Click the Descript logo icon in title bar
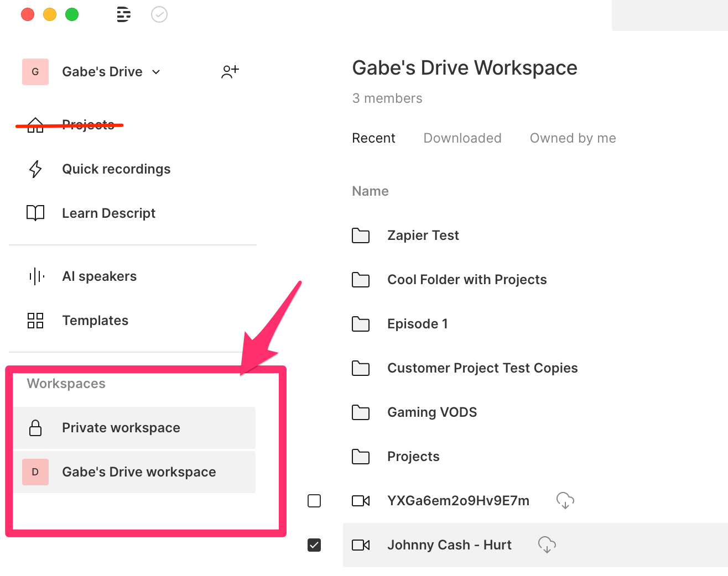 [x=124, y=14]
